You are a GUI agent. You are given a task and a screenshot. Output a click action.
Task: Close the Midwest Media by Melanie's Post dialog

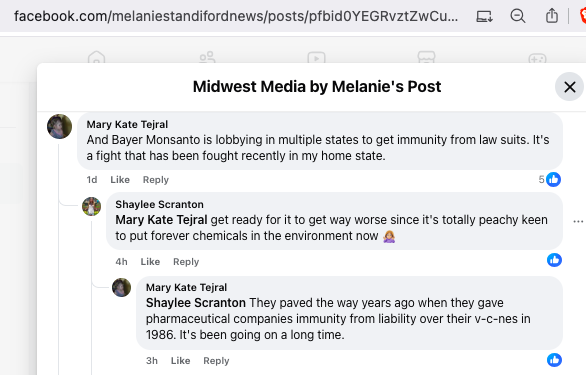coord(570,87)
